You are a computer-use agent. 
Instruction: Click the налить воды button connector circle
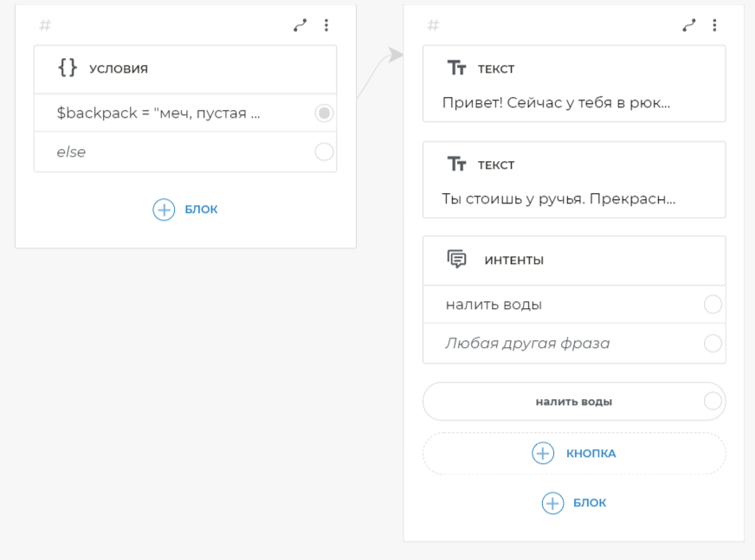click(713, 402)
